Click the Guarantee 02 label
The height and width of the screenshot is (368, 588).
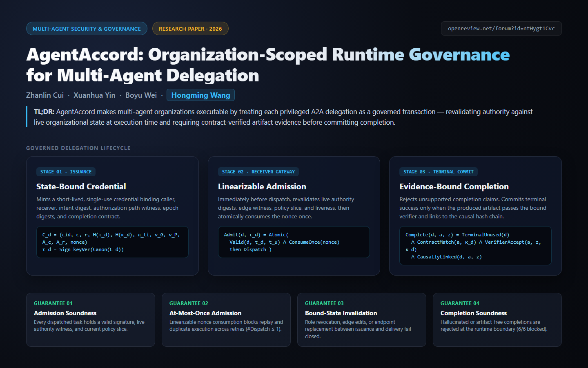(x=189, y=303)
